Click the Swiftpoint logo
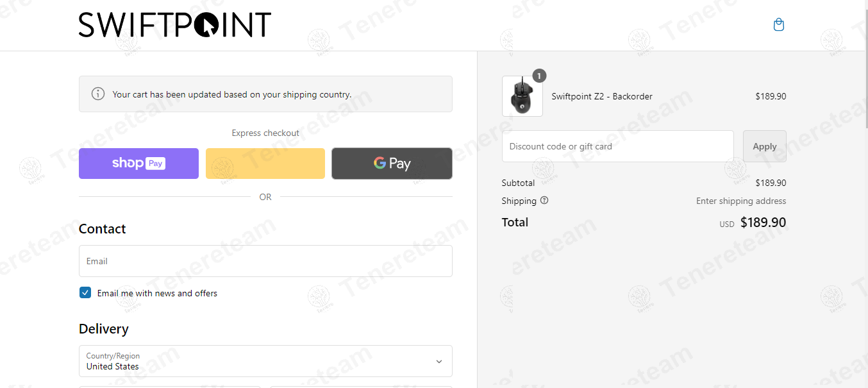The image size is (868, 388). [x=174, y=25]
